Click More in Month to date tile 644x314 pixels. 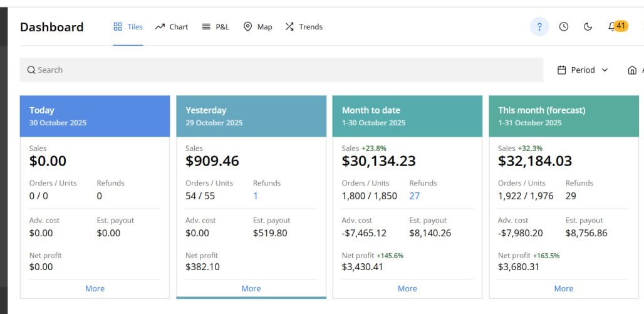coord(407,288)
